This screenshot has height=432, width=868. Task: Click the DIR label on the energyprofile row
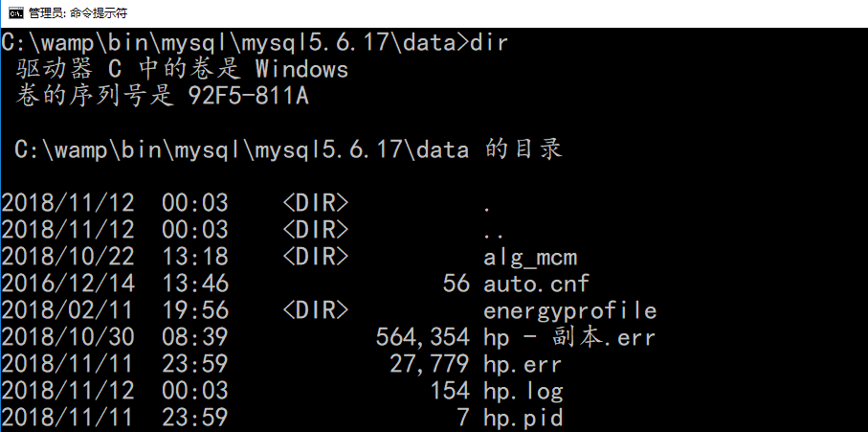tap(315, 310)
